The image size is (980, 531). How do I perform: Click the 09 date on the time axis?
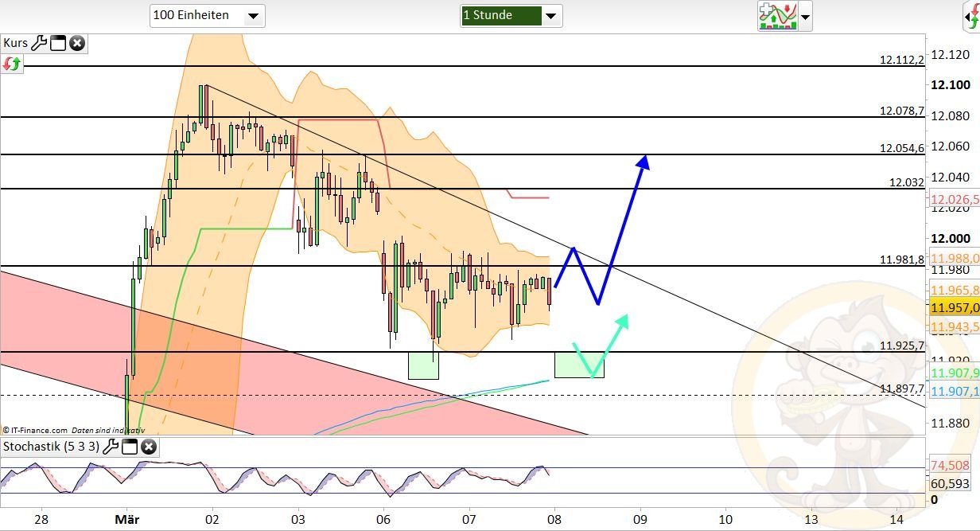coord(640,519)
